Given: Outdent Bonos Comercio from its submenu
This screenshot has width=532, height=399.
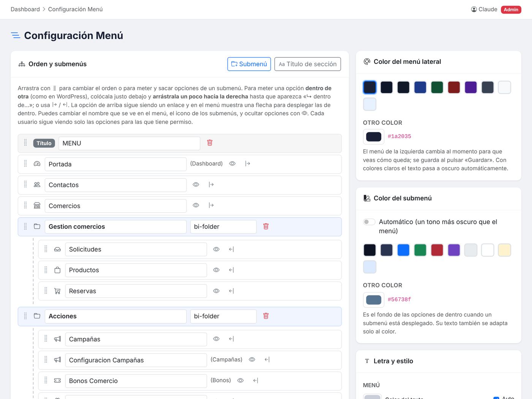Looking at the screenshot, I should tap(256, 380).
